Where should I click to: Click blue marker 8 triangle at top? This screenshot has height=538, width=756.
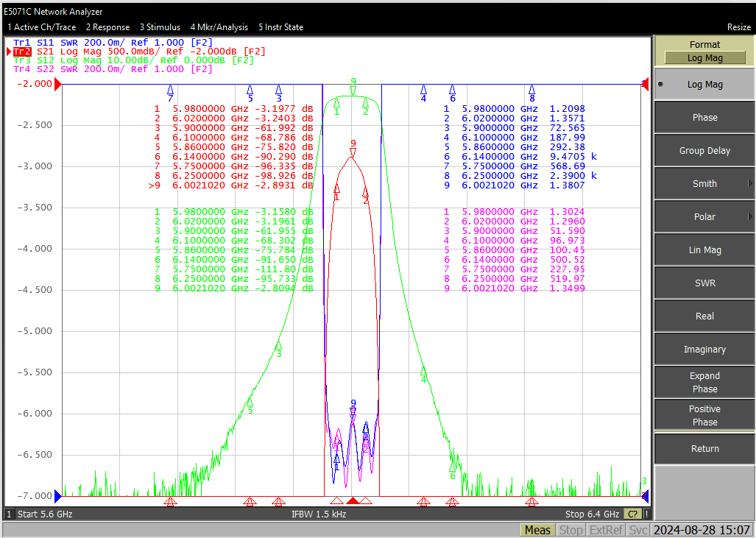pos(531,90)
